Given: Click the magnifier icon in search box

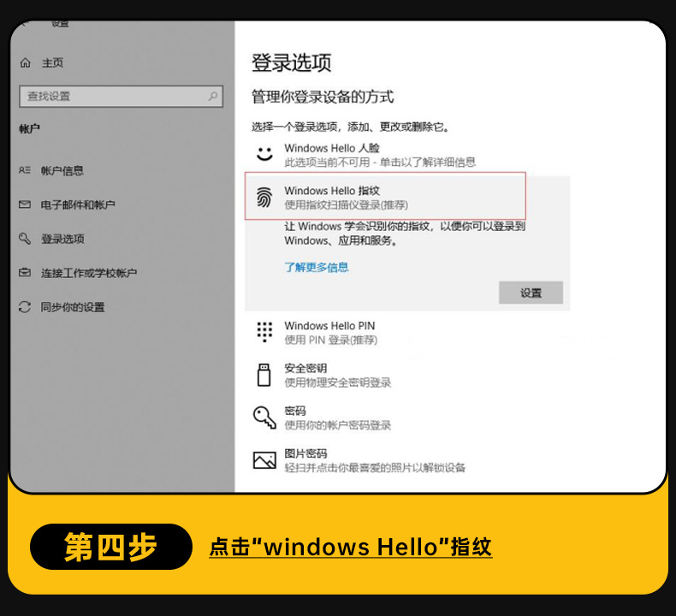Looking at the screenshot, I should [213, 96].
